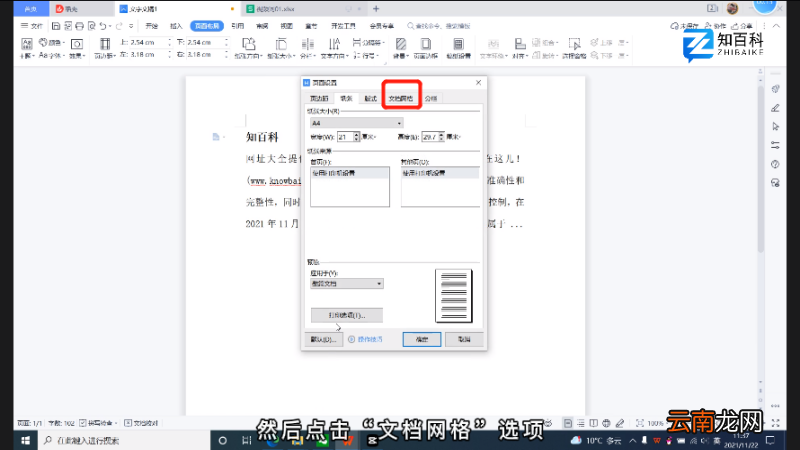This screenshot has height=450, width=800.
Task: Open the 页边距 margins icon in ribbon
Action: [105, 48]
